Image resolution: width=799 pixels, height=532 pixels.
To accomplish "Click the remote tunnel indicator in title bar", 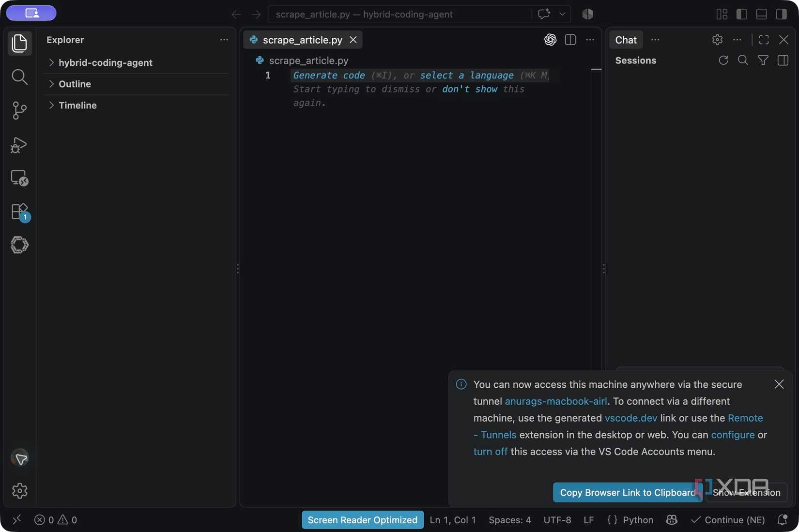I will [x=31, y=13].
